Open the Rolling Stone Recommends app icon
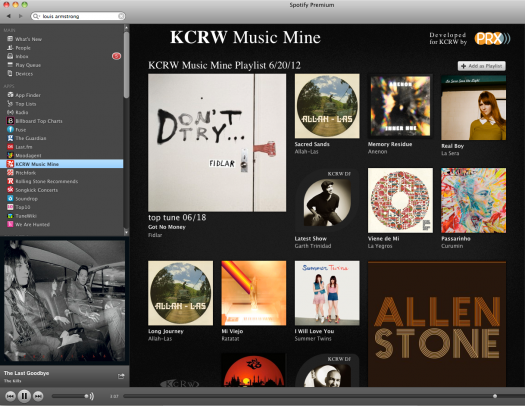 coord(10,181)
